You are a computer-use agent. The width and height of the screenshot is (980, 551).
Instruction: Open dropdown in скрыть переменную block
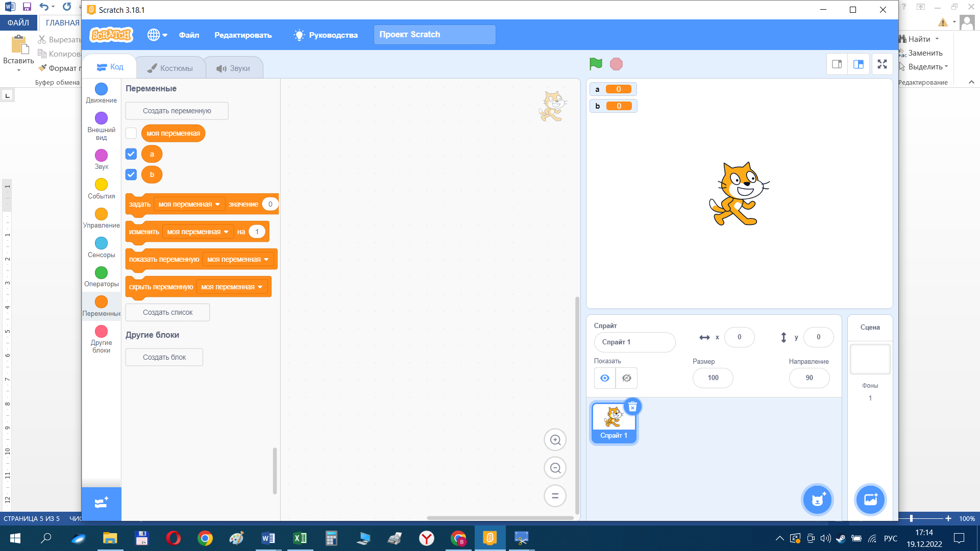click(x=232, y=287)
